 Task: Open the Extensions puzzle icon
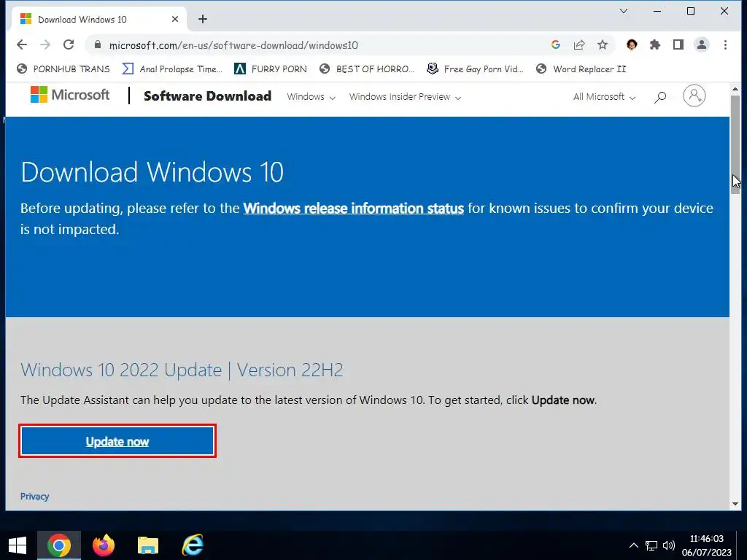click(x=655, y=44)
